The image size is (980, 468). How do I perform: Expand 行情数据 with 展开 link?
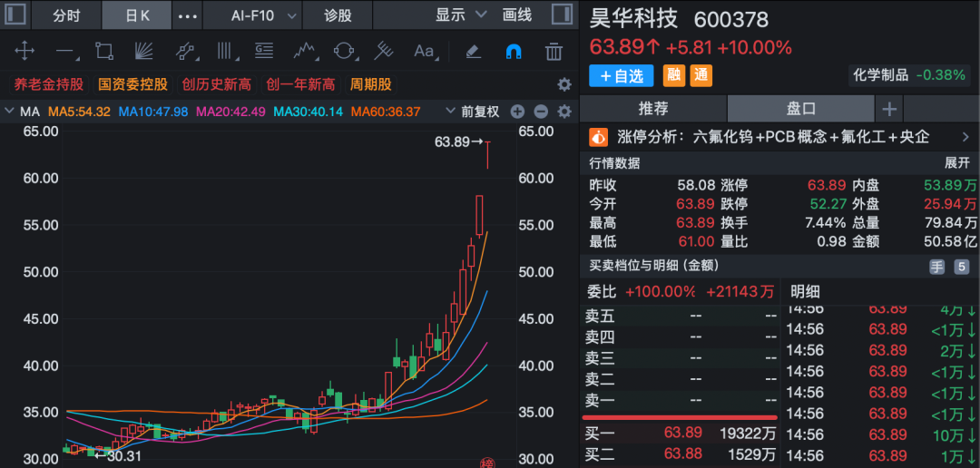(957, 163)
